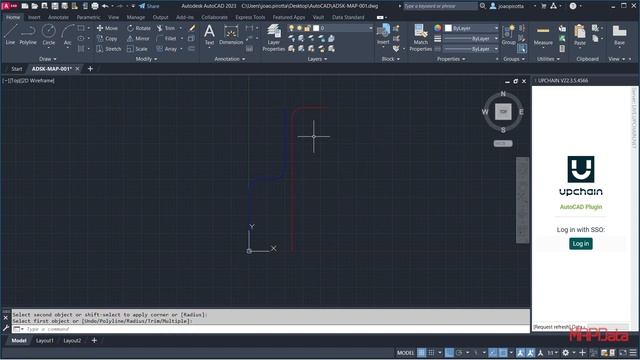Open the Home ribbon tab
Screen dimensions: 640x360
13,17
